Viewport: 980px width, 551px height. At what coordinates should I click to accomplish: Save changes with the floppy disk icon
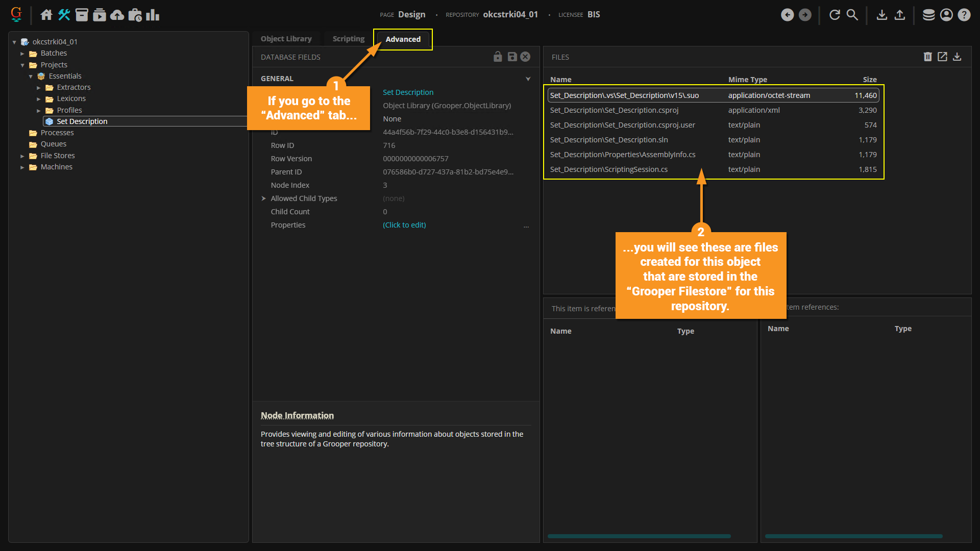512,57
